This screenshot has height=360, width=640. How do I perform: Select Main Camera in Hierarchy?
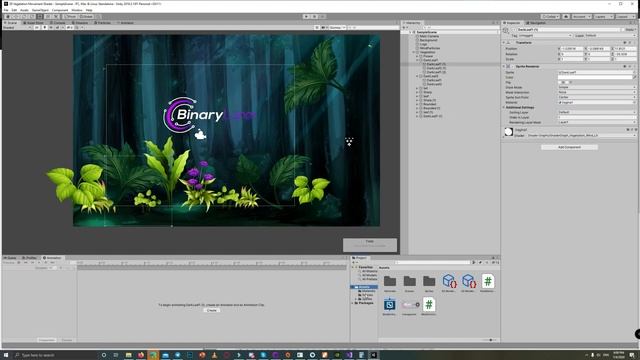[x=429, y=36]
